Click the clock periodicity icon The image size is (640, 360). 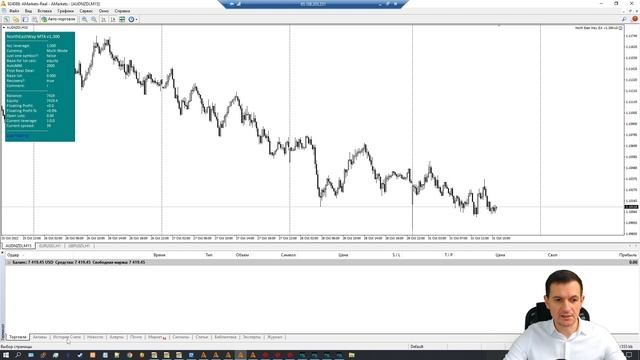131,19
